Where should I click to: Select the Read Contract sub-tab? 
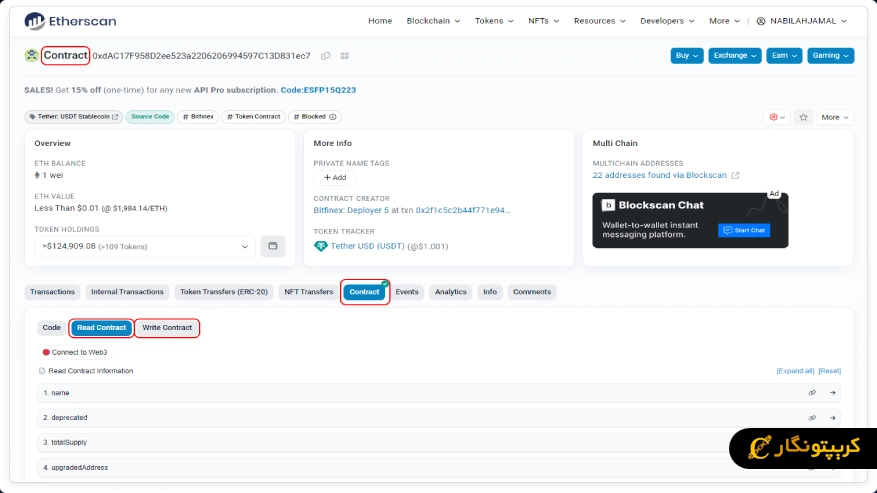pos(101,327)
